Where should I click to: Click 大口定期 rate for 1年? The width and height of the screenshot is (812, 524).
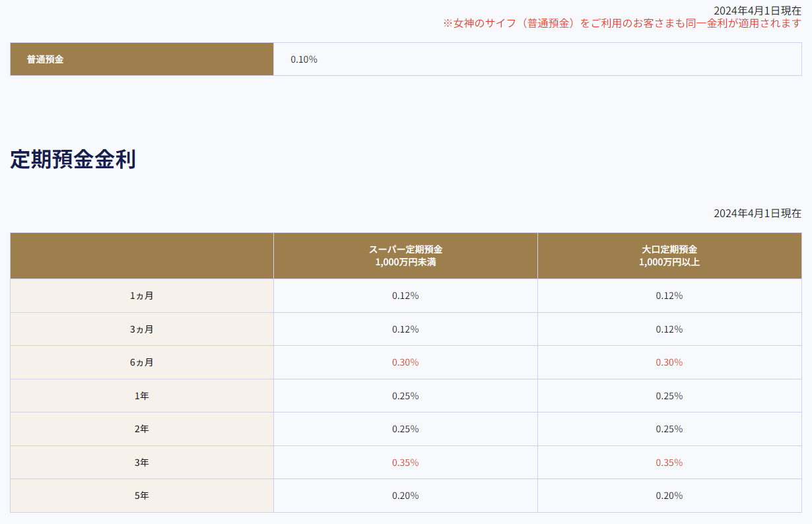click(x=669, y=396)
